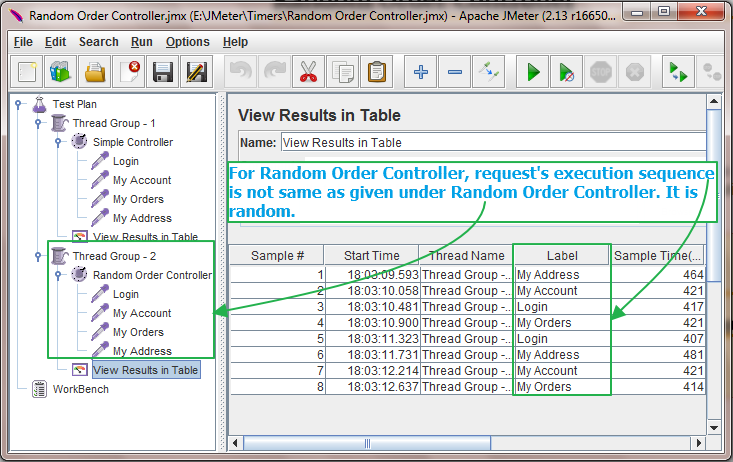
Task: Click the Paste clipboard icon
Action: [x=377, y=72]
